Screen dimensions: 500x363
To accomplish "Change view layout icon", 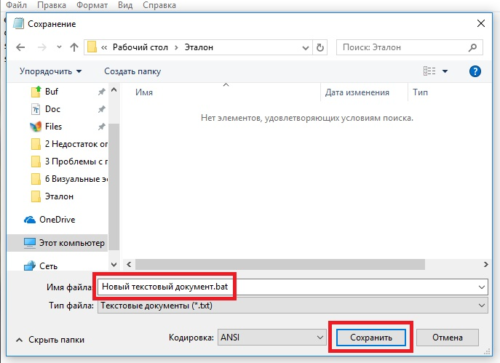I will coord(429,71).
